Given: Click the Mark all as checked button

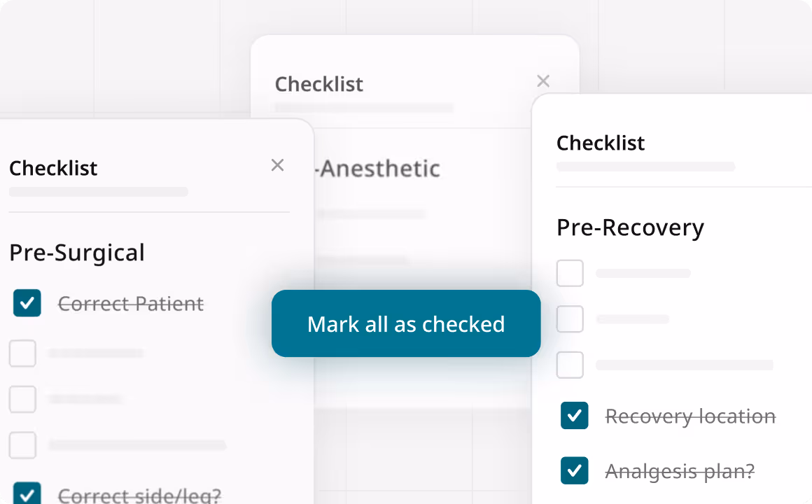Looking at the screenshot, I should click(x=406, y=323).
